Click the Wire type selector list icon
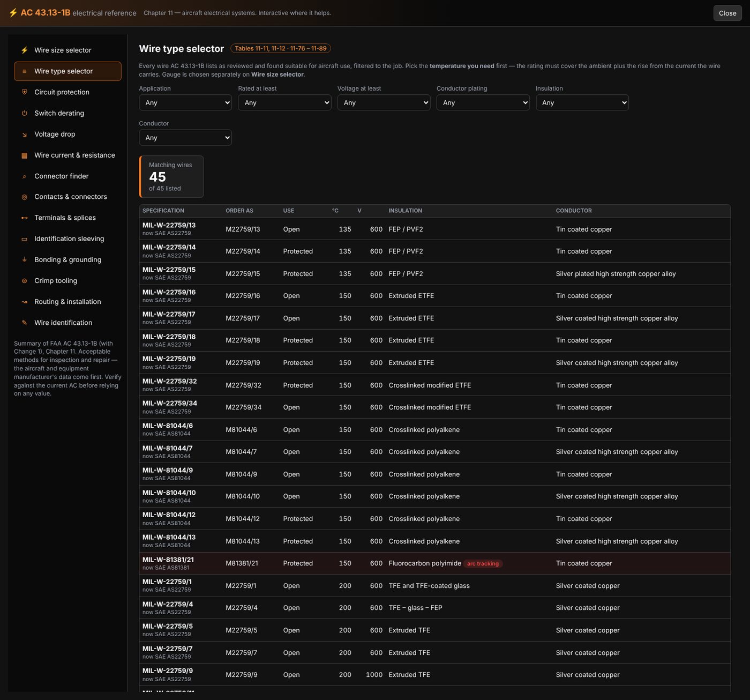The height and width of the screenshot is (700, 750). [x=24, y=71]
